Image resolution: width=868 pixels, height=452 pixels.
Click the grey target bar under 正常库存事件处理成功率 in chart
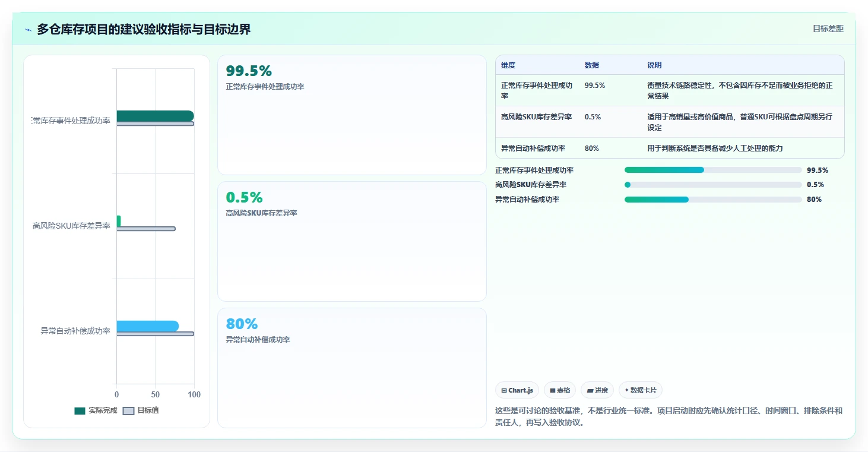pos(155,124)
